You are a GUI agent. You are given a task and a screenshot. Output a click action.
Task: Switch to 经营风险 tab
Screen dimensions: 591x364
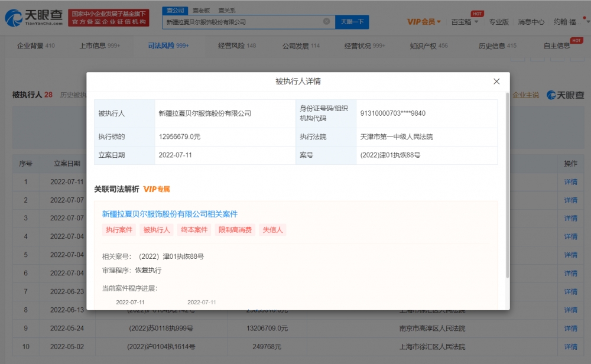click(x=237, y=45)
